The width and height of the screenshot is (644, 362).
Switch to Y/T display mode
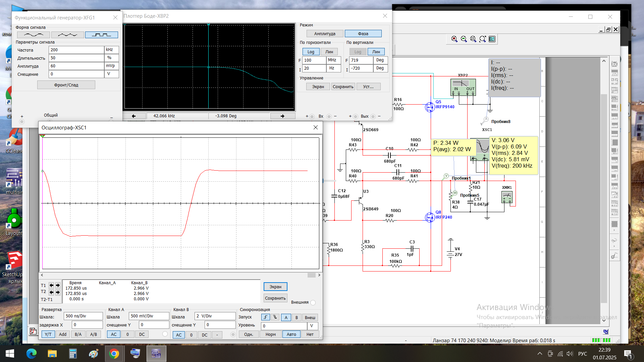click(x=48, y=335)
